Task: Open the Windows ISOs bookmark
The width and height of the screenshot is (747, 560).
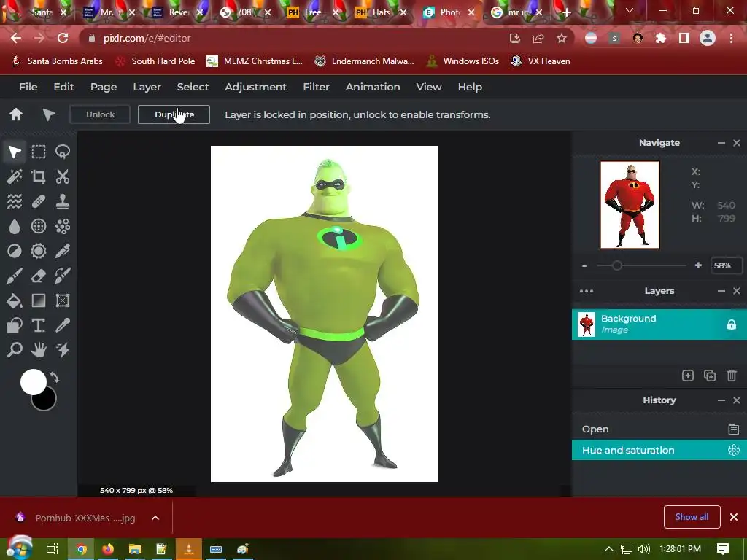Action: [463, 61]
